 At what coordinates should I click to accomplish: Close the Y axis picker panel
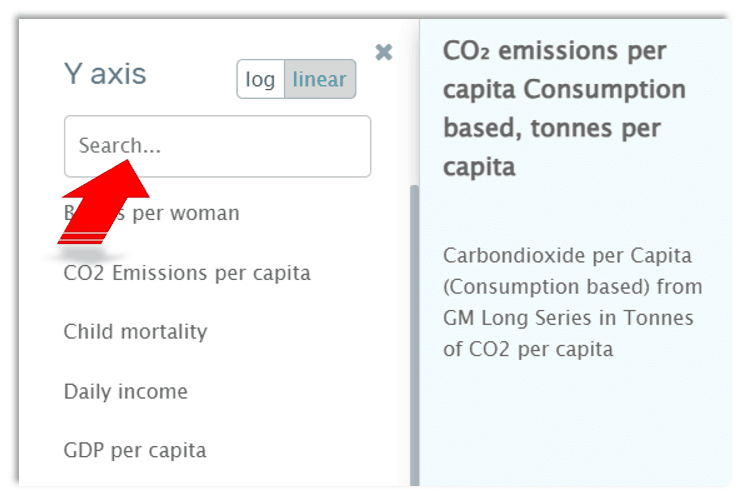click(383, 52)
